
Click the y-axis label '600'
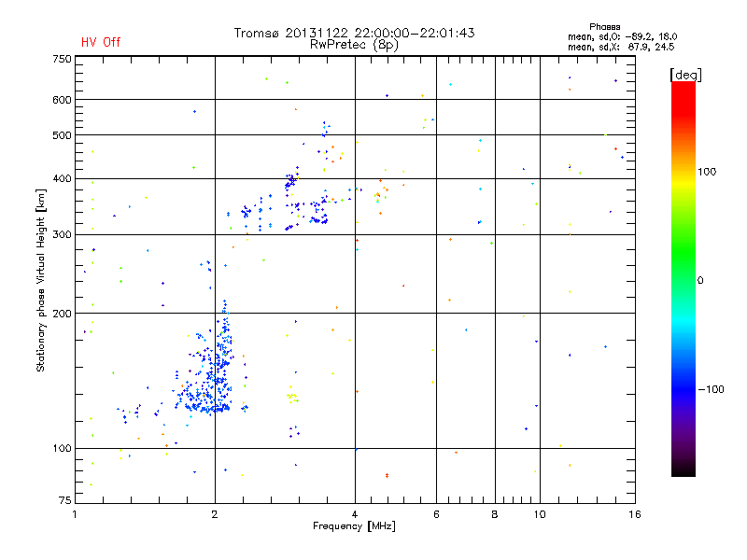[x=62, y=100]
